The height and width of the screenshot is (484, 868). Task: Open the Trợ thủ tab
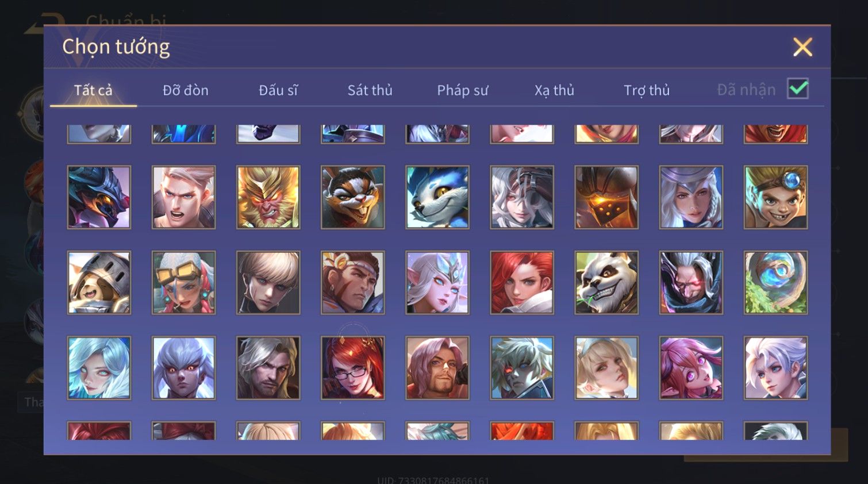click(647, 90)
